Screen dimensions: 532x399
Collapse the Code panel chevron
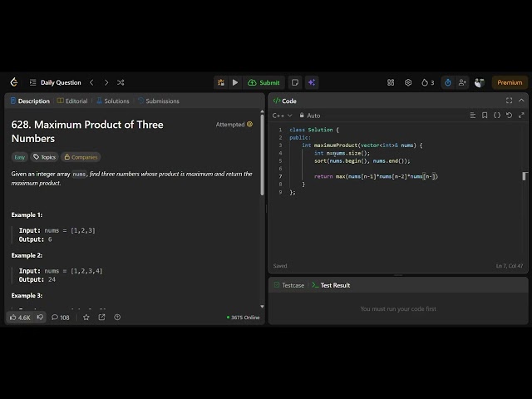coord(521,101)
